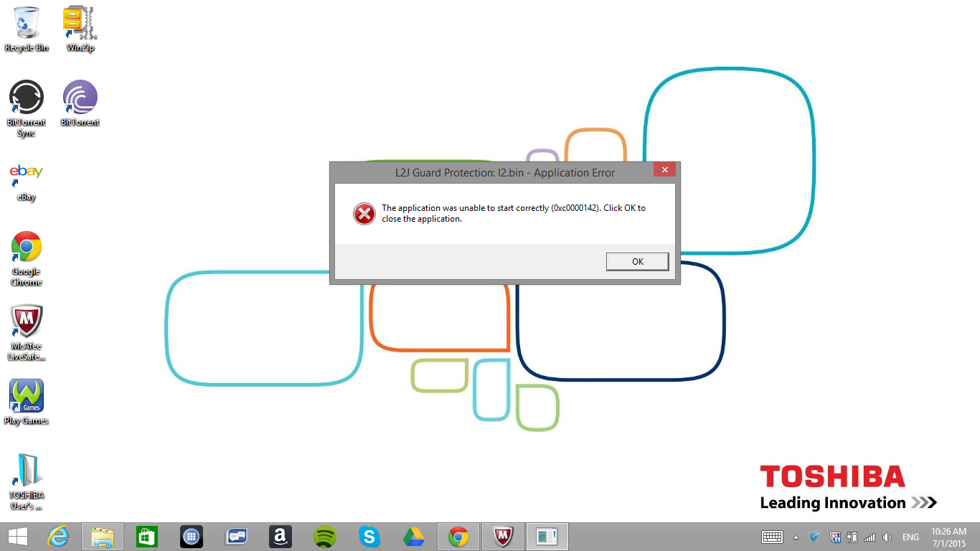
Task: Open the round grid apps icon on the taskbar
Action: pyautogui.click(x=192, y=537)
